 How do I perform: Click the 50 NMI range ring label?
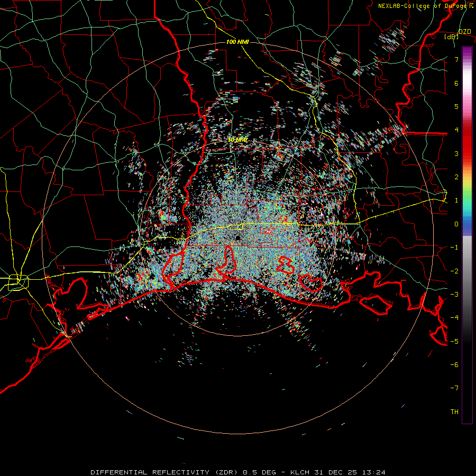point(237,140)
